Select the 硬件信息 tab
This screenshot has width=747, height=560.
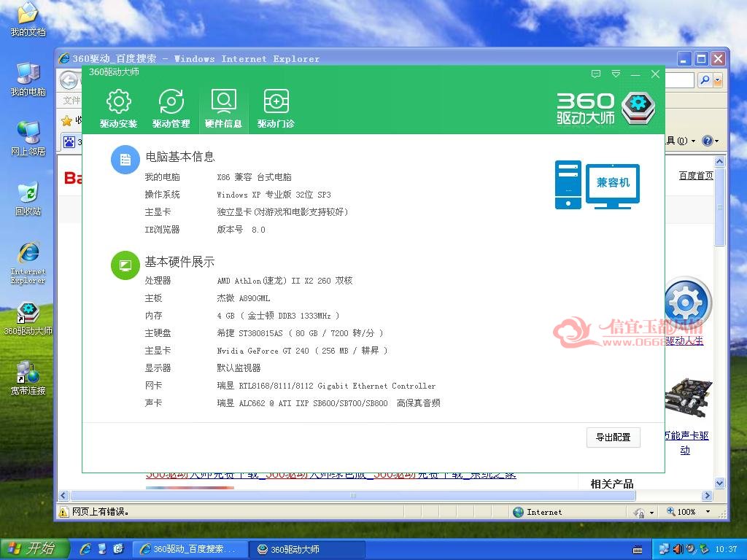coord(223,109)
